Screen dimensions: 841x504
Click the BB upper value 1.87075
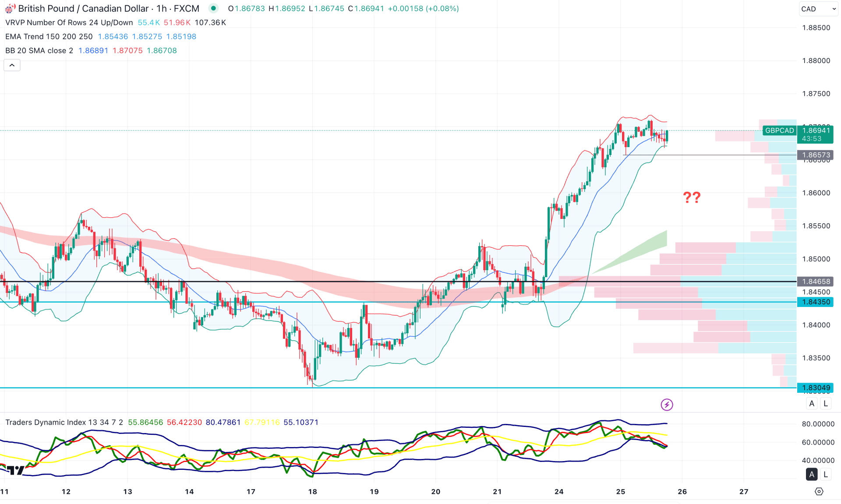(127, 50)
